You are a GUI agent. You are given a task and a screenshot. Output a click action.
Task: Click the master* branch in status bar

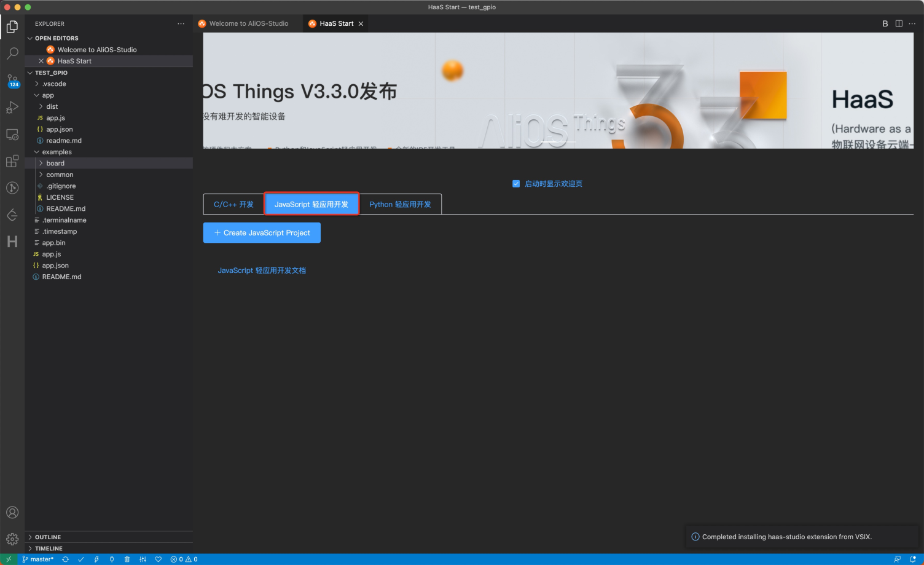point(38,559)
